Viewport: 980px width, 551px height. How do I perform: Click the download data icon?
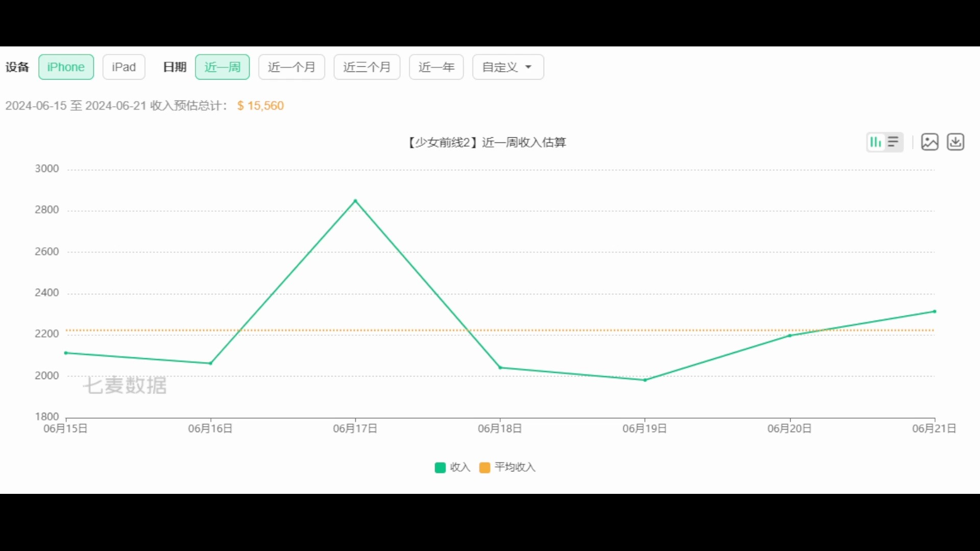956,142
